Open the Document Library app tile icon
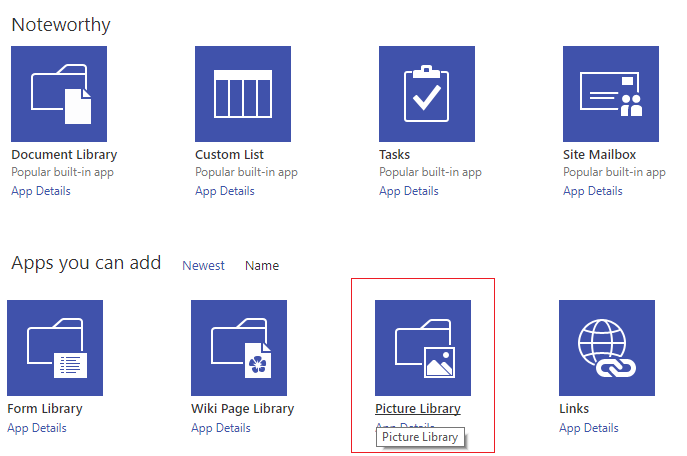This screenshot has height=456, width=687. point(59,94)
